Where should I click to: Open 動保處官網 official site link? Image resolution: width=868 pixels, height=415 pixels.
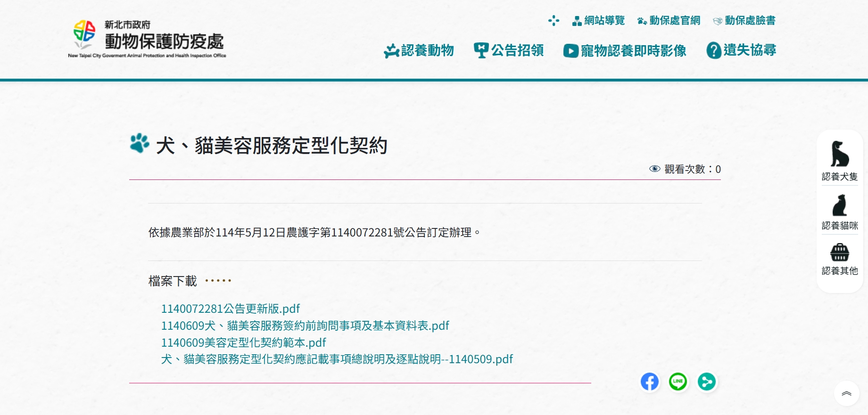pos(669,20)
